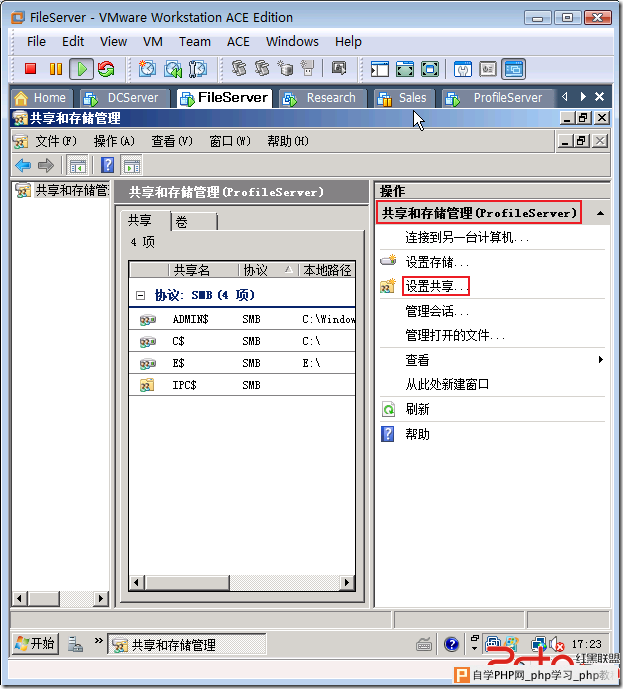Open the 查看(V) menu

pyautogui.click(x=172, y=141)
